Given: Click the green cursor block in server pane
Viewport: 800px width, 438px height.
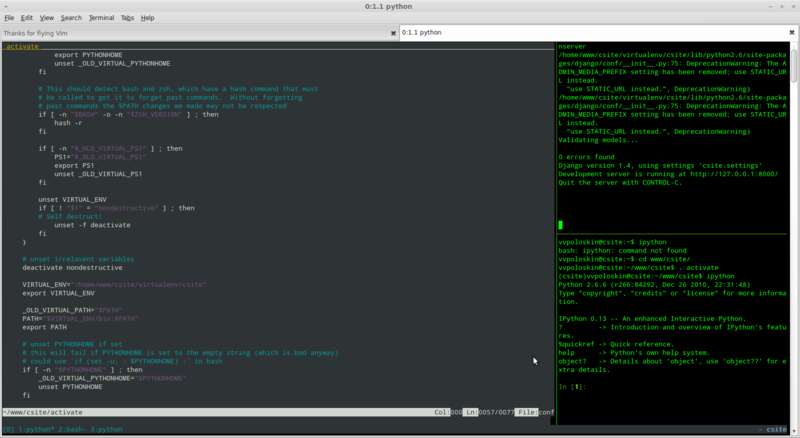Looking at the screenshot, I should [x=561, y=225].
